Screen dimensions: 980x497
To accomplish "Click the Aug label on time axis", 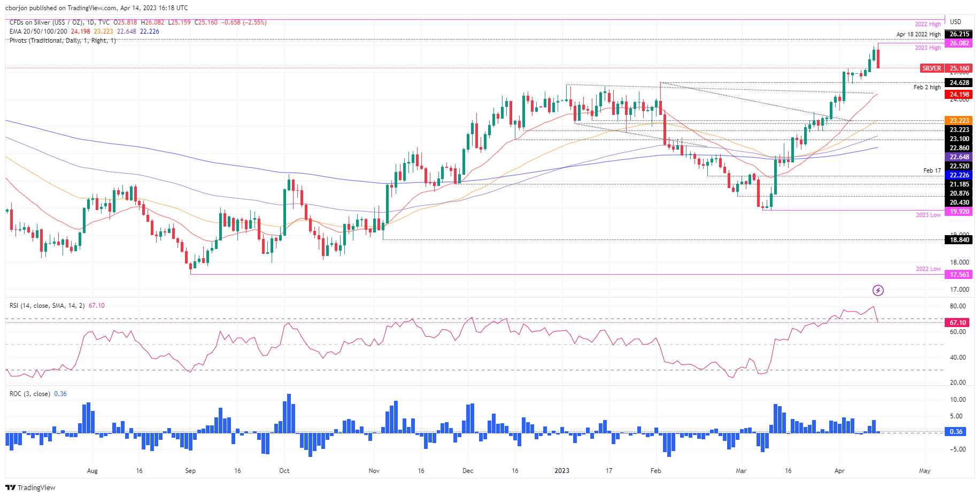I will click(x=92, y=471).
